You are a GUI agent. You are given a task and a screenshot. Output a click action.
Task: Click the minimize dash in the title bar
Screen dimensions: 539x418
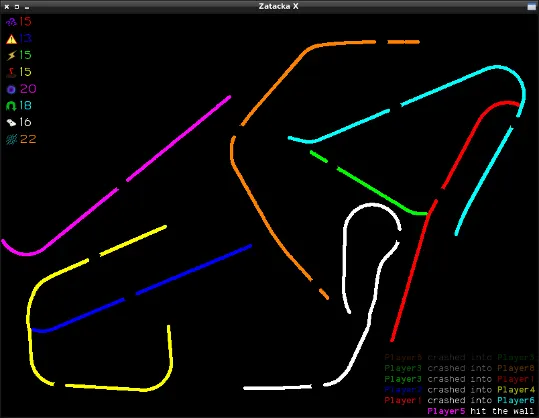[x=27, y=7]
